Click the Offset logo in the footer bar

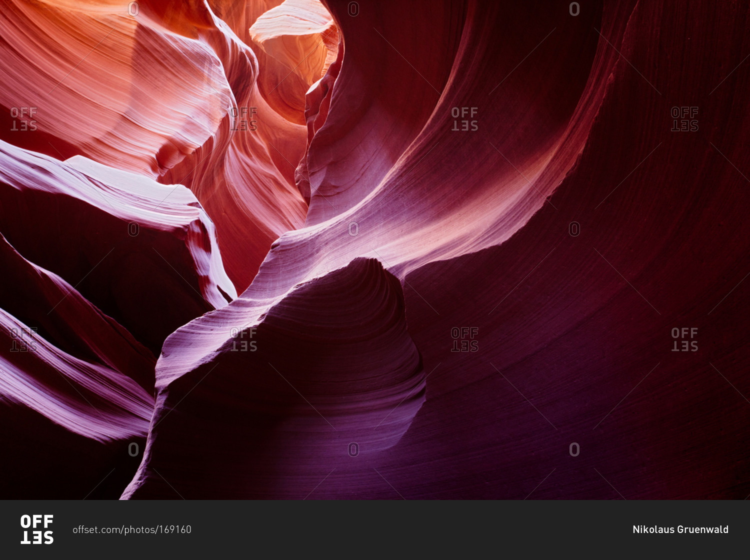[36, 529]
